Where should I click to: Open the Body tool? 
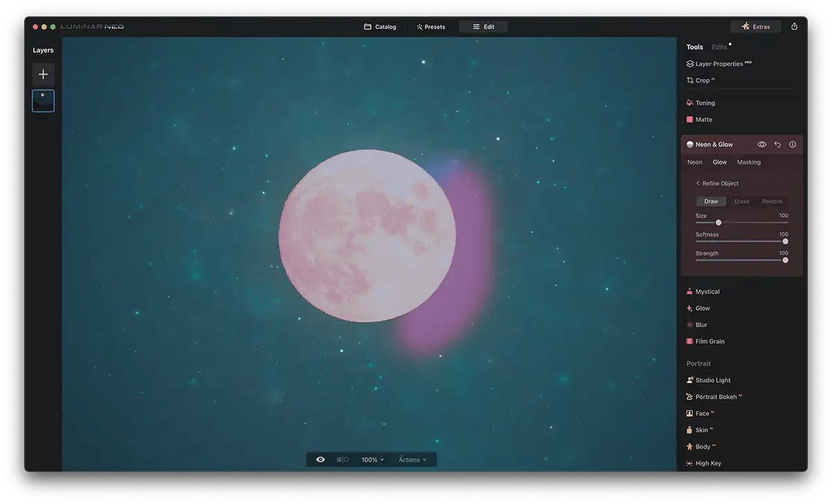[x=700, y=447]
